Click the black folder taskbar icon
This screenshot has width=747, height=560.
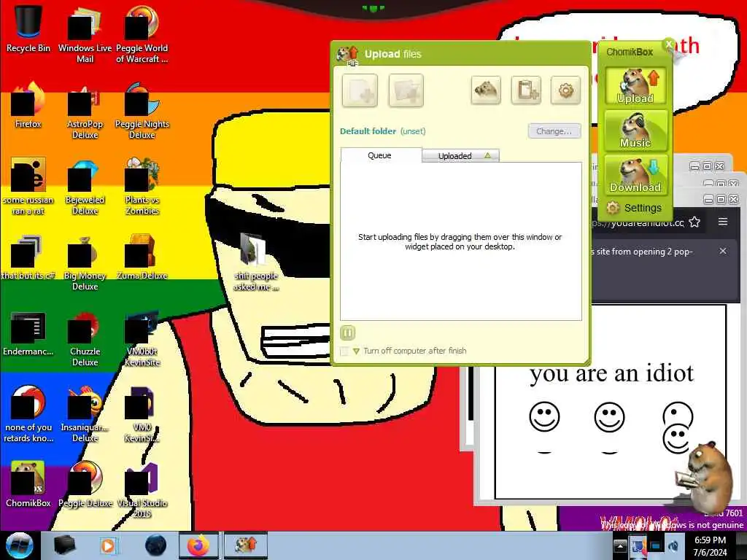[65, 545]
